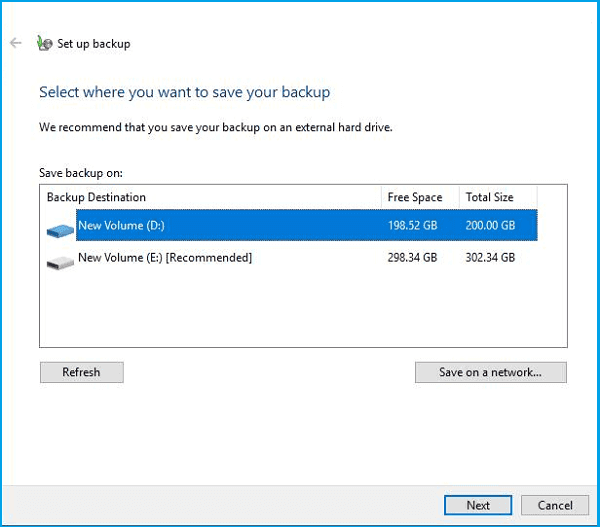Click the Set up backup window title

94,44
